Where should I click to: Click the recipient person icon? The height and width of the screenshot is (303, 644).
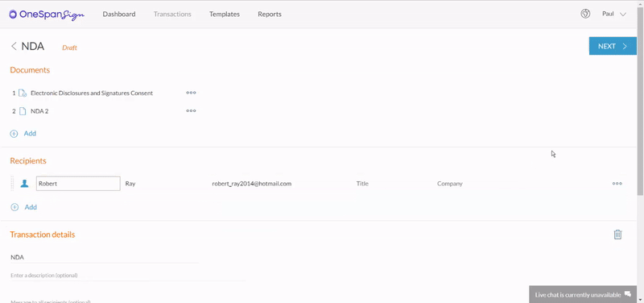[25, 184]
